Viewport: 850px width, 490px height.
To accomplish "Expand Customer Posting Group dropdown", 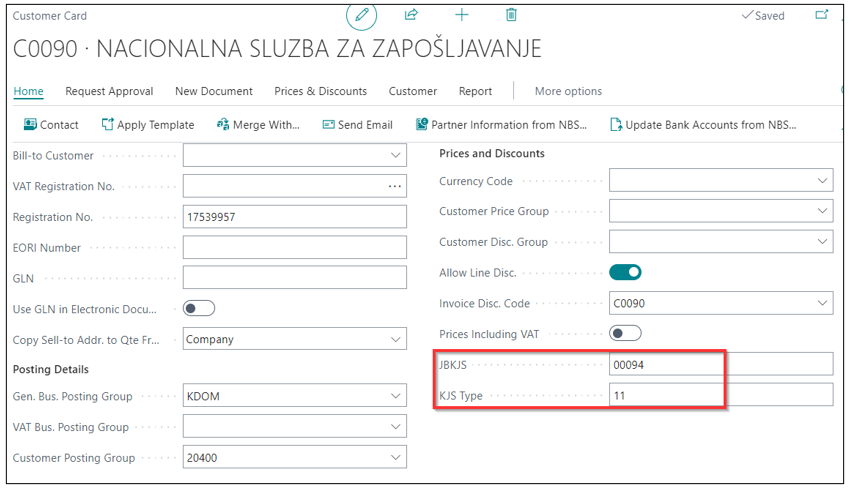I will tap(396, 457).
